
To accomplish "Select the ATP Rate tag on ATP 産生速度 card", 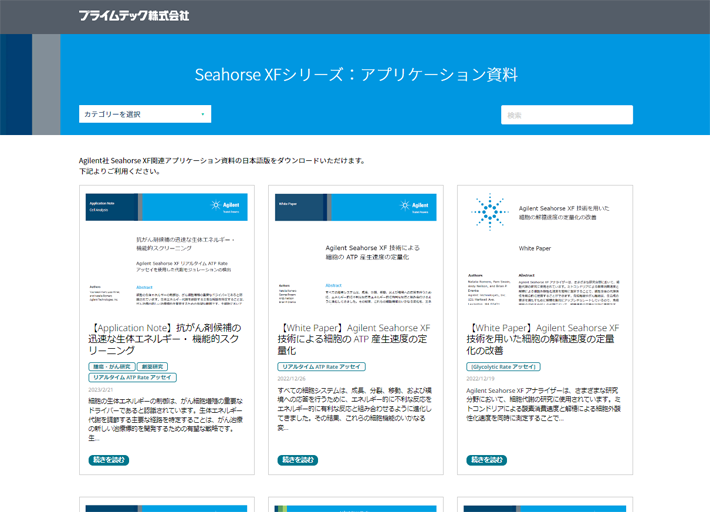I will (321, 367).
